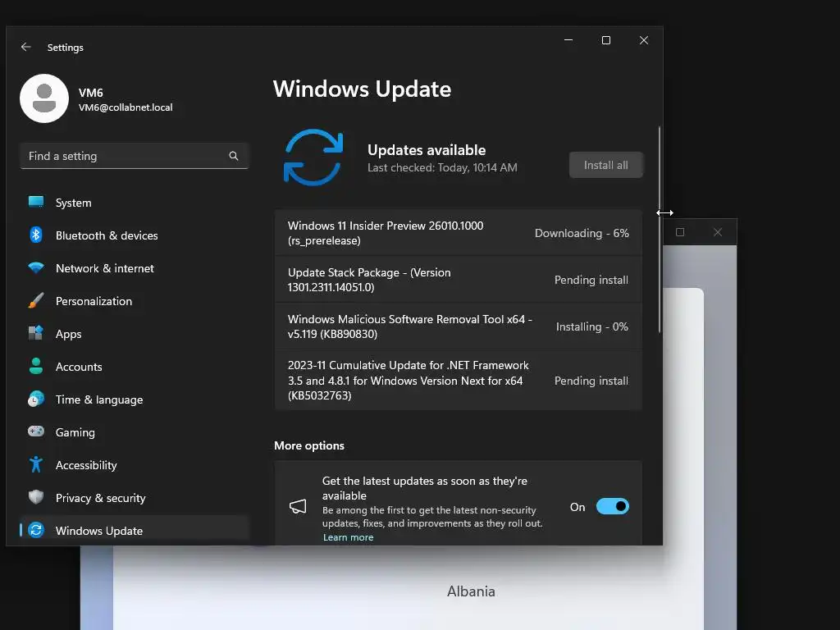Click the VM6@collabnet.local account email
This screenshot has height=630, width=840.
(x=126, y=107)
